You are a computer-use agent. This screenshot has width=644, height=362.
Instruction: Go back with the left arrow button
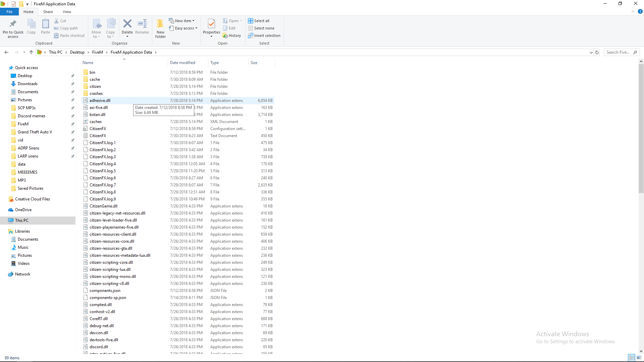pyautogui.click(x=6, y=52)
